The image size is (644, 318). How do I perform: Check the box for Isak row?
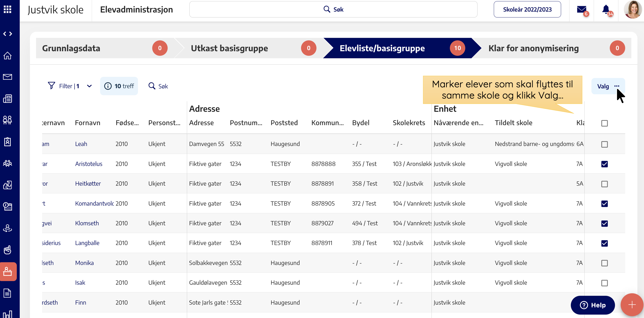pos(604,283)
